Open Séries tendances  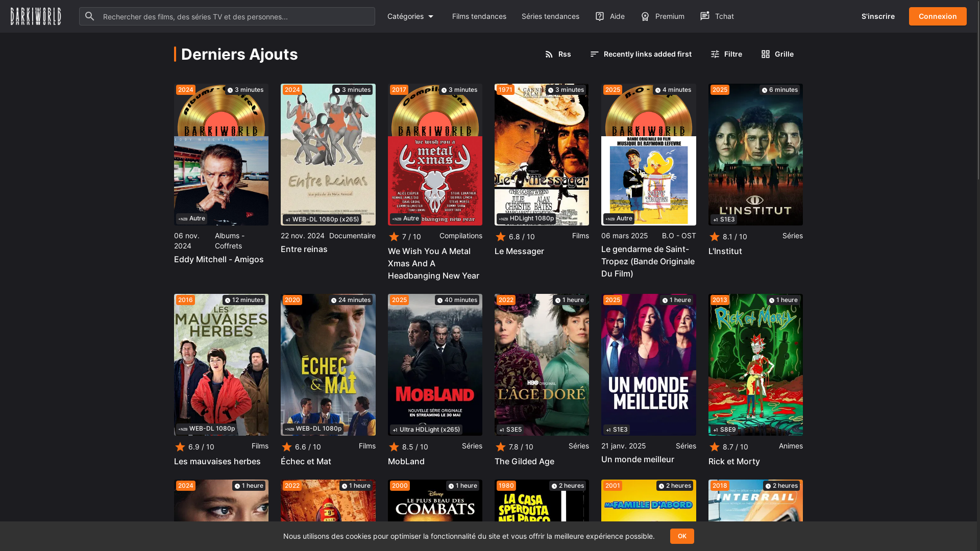[550, 16]
